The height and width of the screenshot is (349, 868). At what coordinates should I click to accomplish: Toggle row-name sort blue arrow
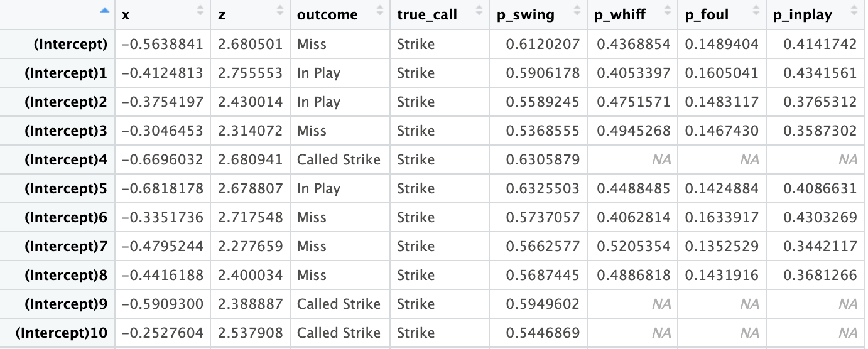(105, 9)
